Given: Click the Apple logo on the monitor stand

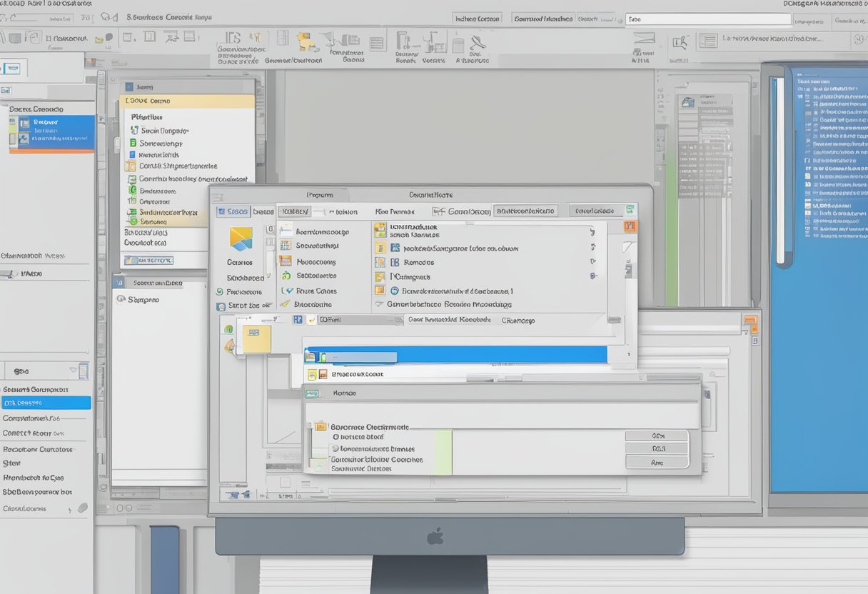Looking at the screenshot, I should click(x=435, y=536).
